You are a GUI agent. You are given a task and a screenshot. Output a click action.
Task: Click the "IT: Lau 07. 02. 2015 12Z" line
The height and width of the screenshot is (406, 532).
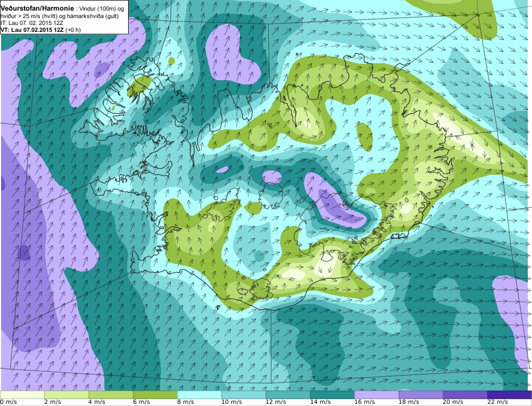[32, 23]
